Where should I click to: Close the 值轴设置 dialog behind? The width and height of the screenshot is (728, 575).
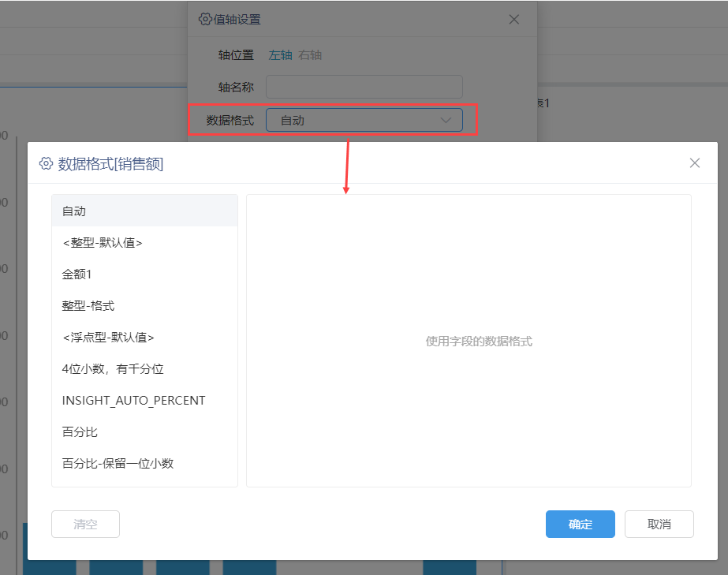514,20
